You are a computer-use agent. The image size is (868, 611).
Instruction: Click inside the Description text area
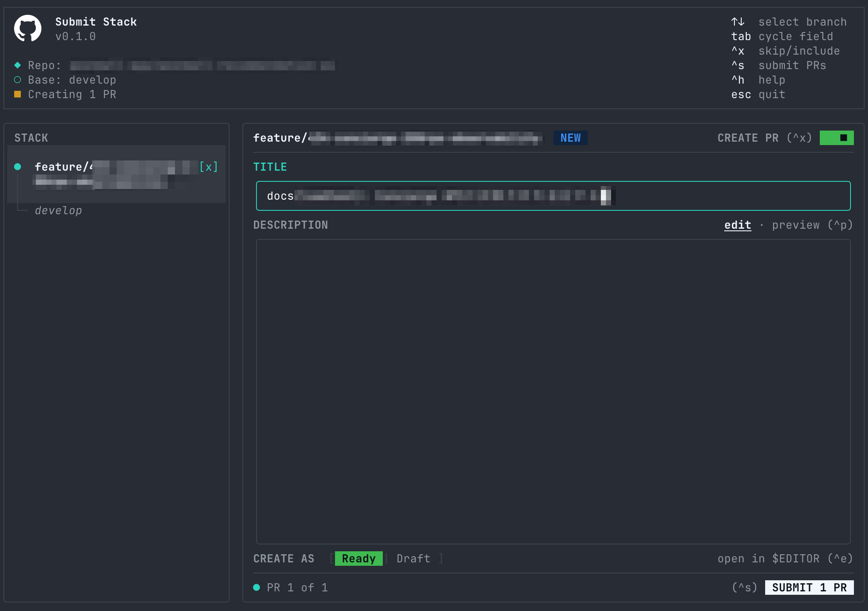[x=553, y=392]
